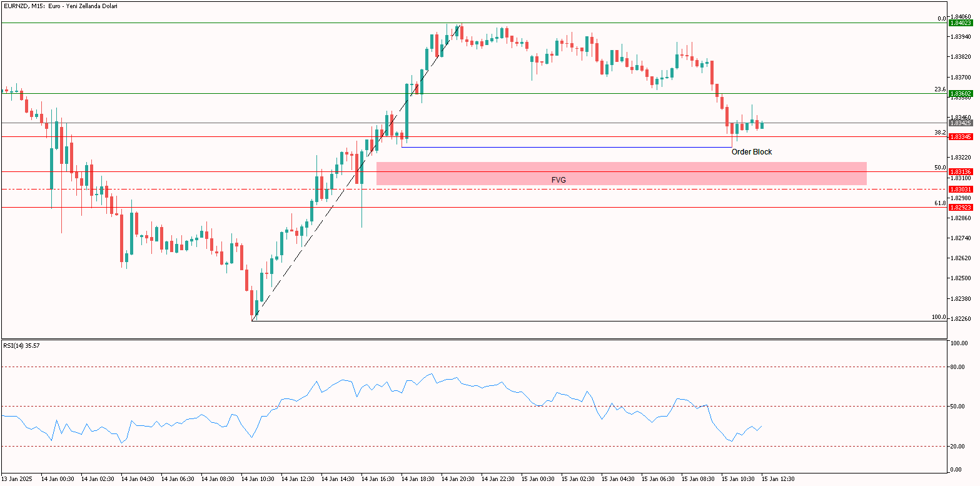Click the 14 Jan 02:30 time label
The height and width of the screenshot is (486, 980).
click(99, 479)
